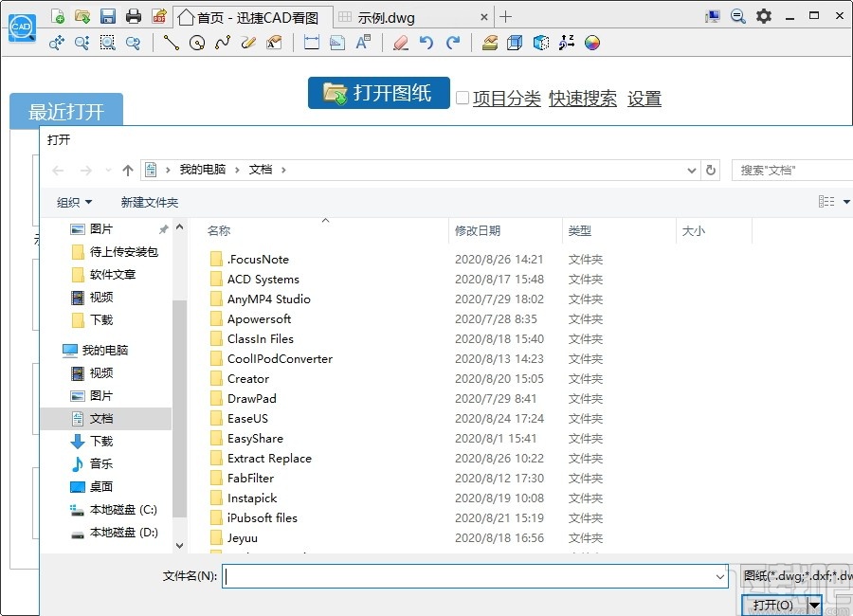
Task: Select the ACD Systems folder
Action: 263,280
